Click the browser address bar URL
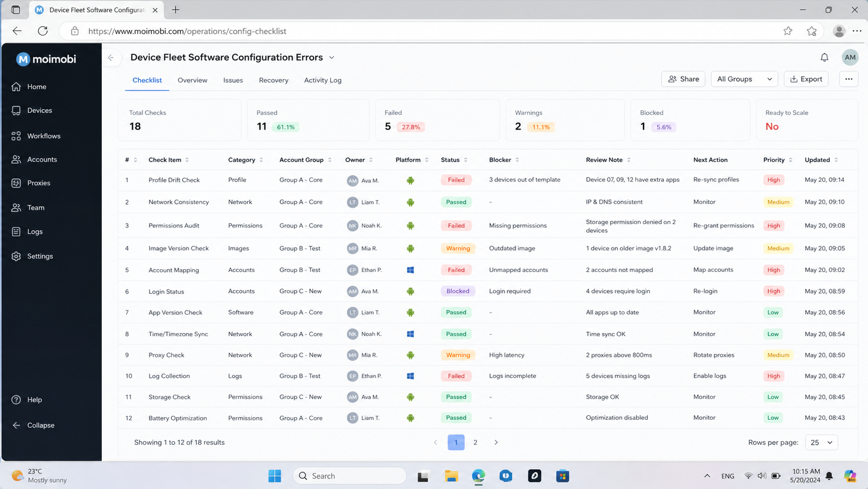 [187, 31]
